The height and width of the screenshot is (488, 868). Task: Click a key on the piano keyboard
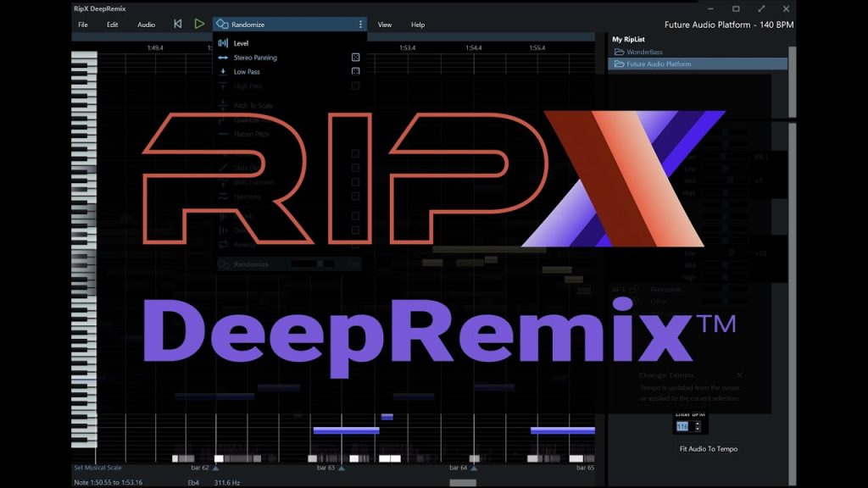click(x=84, y=249)
